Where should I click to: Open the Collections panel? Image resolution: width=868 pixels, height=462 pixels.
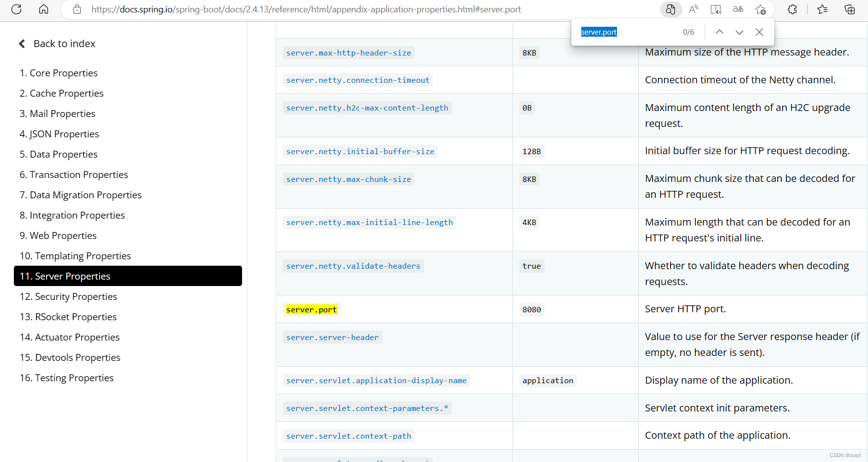[x=849, y=9]
